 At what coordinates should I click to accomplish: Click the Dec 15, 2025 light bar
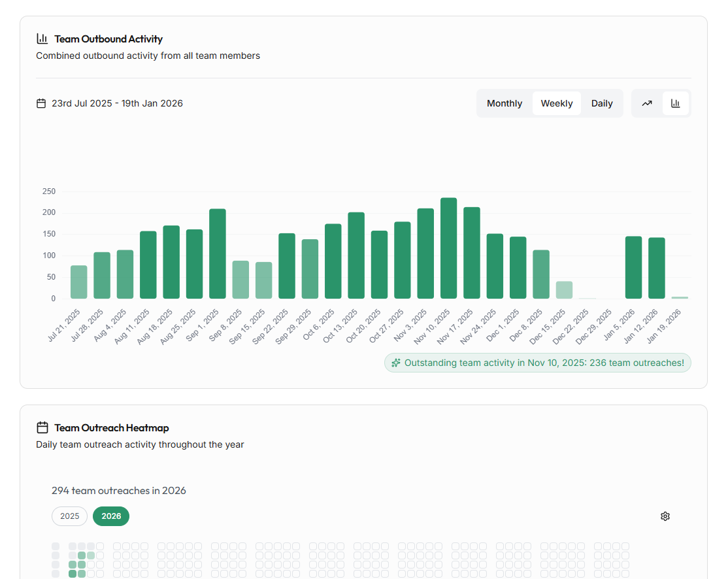(x=564, y=290)
